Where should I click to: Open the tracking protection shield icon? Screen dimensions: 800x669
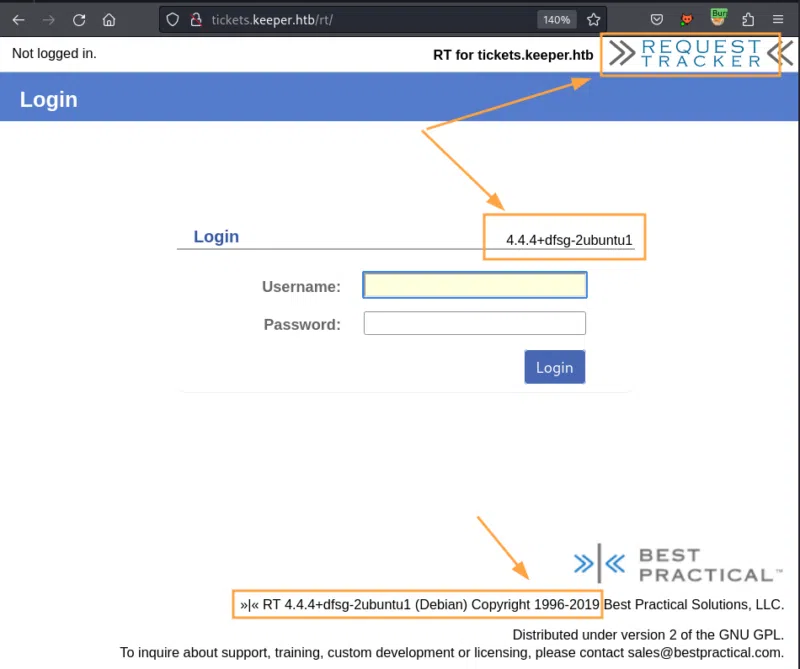click(x=172, y=20)
